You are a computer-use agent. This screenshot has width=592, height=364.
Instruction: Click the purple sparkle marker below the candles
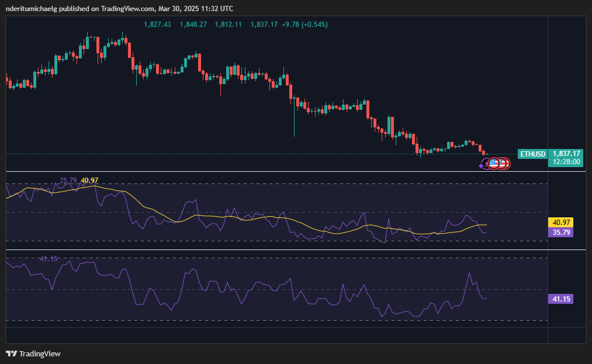[x=480, y=165]
